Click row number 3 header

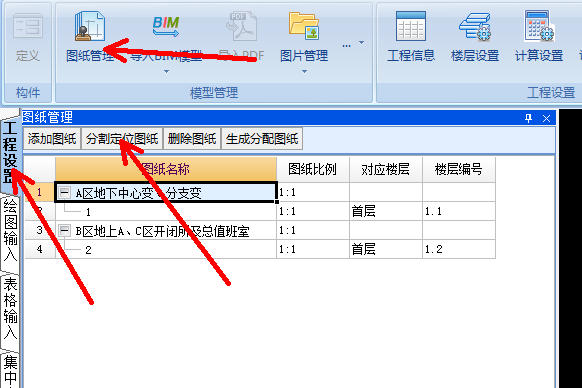tap(40, 230)
